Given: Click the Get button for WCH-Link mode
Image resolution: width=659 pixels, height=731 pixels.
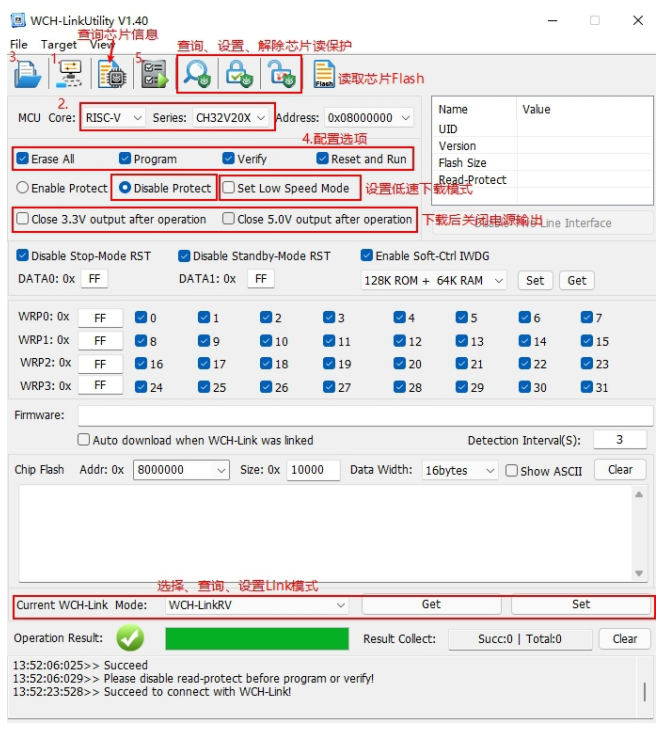Looking at the screenshot, I should click(431, 604).
